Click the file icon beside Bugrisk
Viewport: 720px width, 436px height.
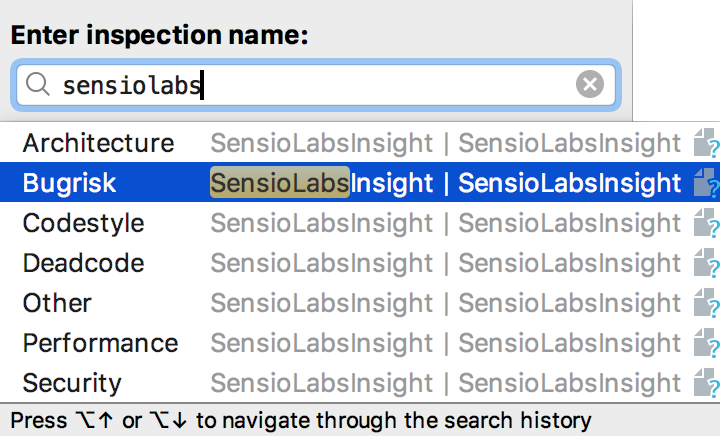click(x=706, y=184)
